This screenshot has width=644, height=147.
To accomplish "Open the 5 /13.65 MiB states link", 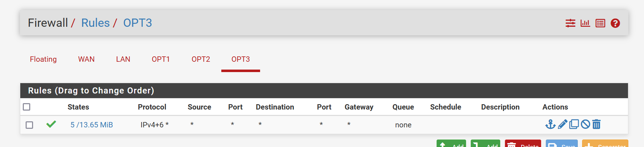I will click(91, 125).
